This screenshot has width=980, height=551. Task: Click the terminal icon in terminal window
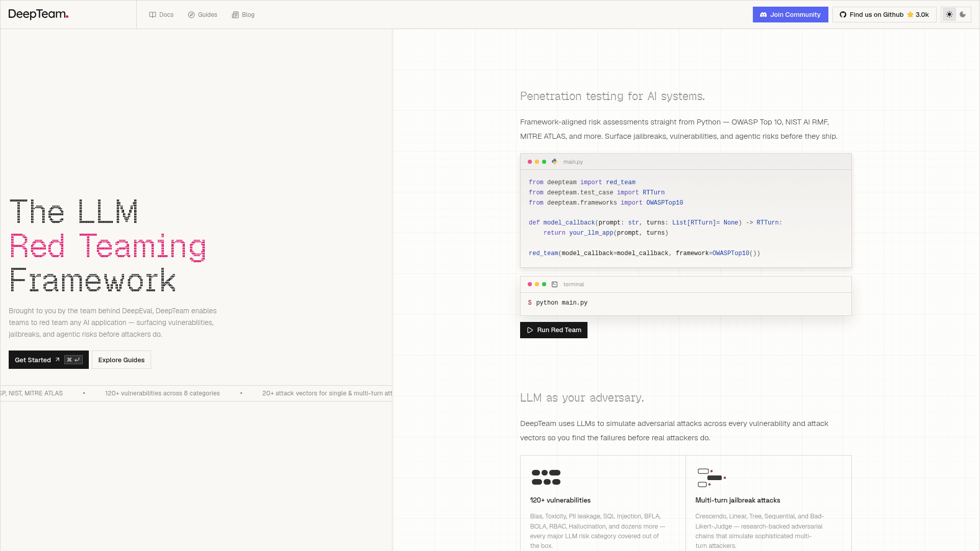pyautogui.click(x=554, y=284)
